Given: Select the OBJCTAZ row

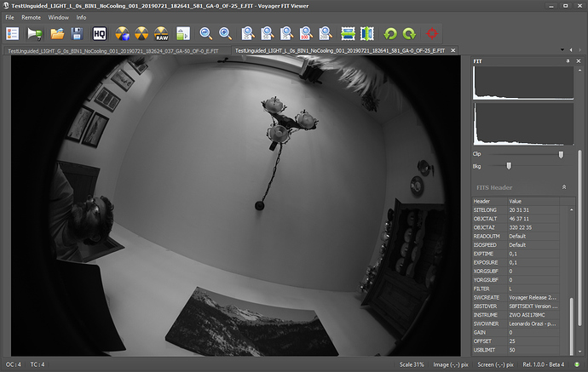Looking at the screenshot, I should pyautogui.click(x=516, y=227).
